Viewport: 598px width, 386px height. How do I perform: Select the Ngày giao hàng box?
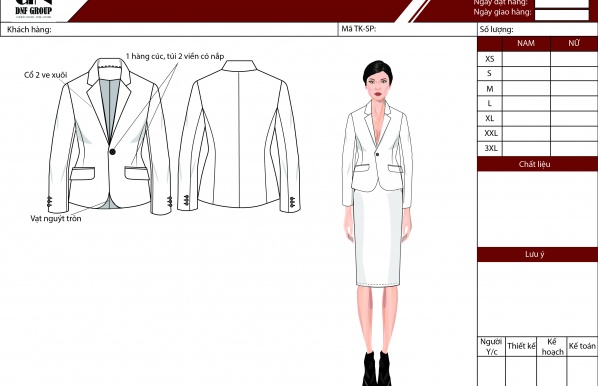[x=562, y=14]
